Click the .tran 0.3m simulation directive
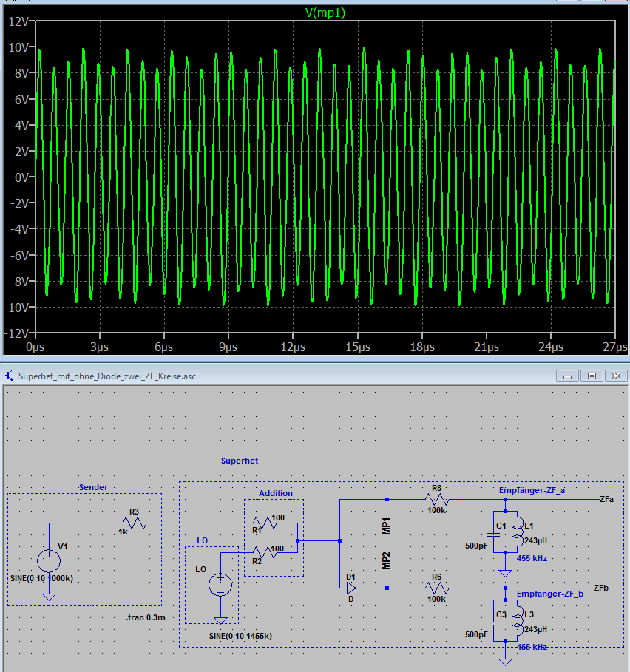This screenshot has width=630, height=672. [146, 615]
